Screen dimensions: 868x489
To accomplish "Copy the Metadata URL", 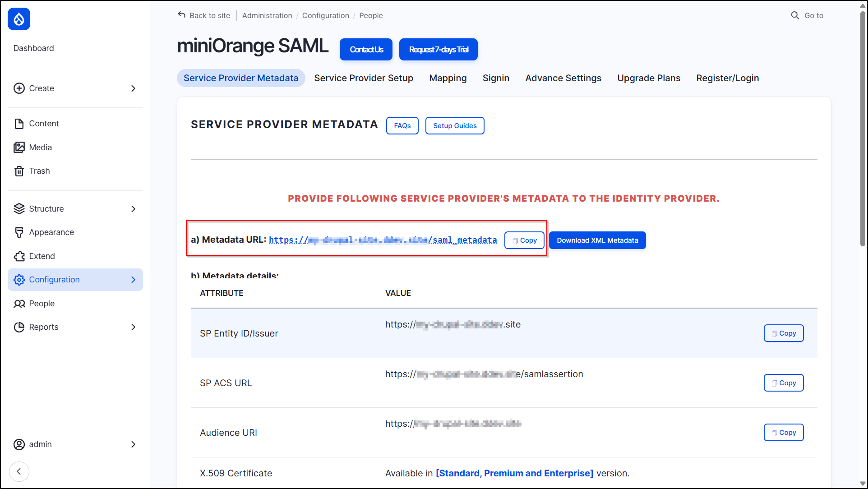I will [524, 240].
